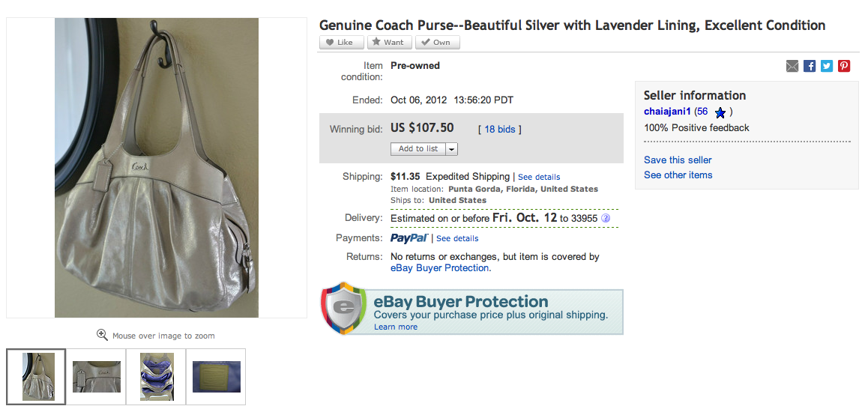Select the Coach creed patch thumbnail
Viewport: 868px width, 415px height.
[x=216, y=376]
